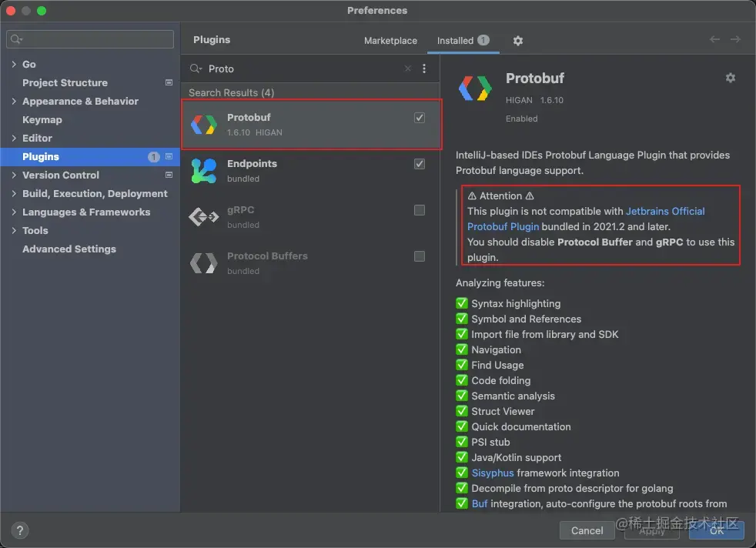Screen dimensions: 756x548
Task: Click the 'HIGAN' vendor name in details
Action: click(519, 100)
